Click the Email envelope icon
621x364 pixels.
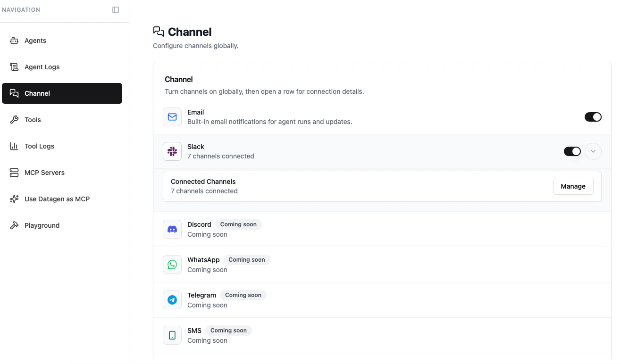pyautogui.click(x=172, y=117)
